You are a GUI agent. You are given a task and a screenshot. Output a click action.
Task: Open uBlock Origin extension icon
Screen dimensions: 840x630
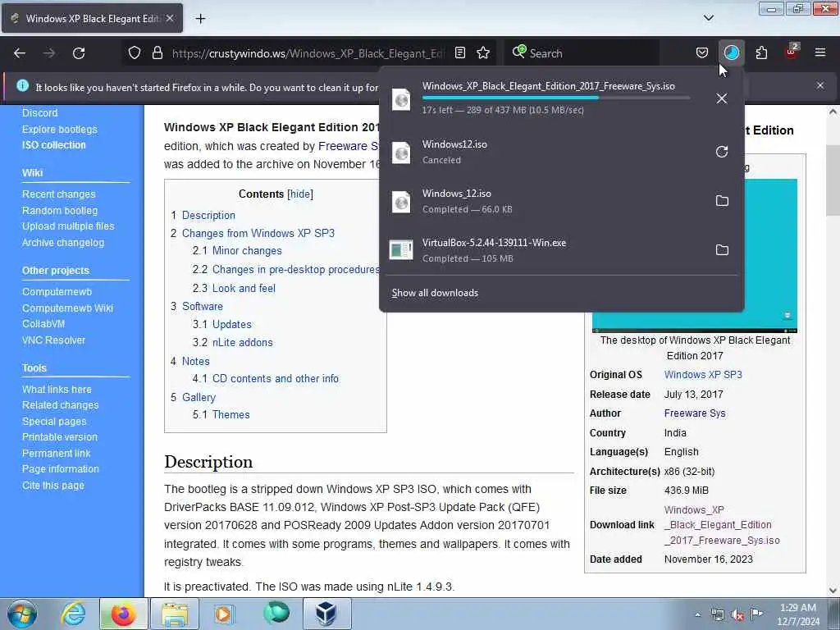click(792, 52)
